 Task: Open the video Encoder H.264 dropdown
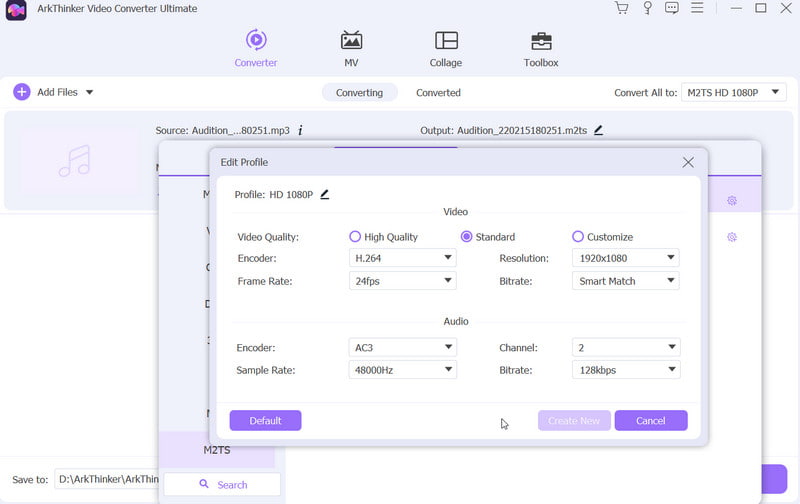403,258
